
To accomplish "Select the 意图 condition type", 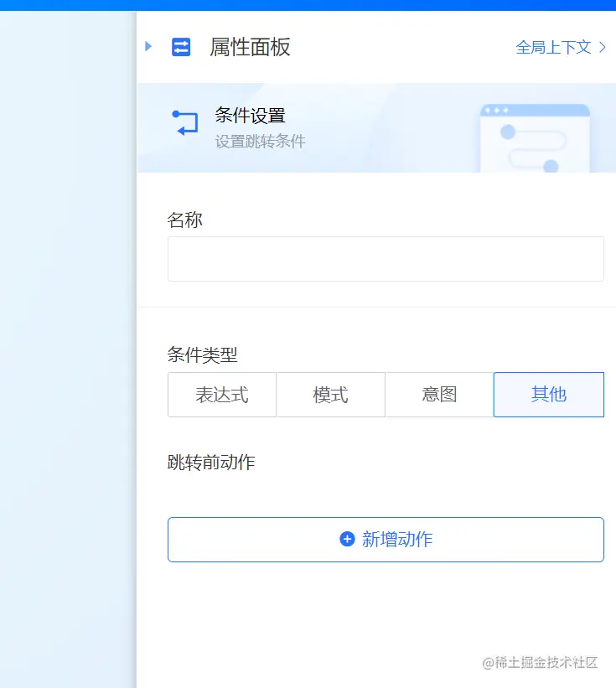I will coord(440,395).
